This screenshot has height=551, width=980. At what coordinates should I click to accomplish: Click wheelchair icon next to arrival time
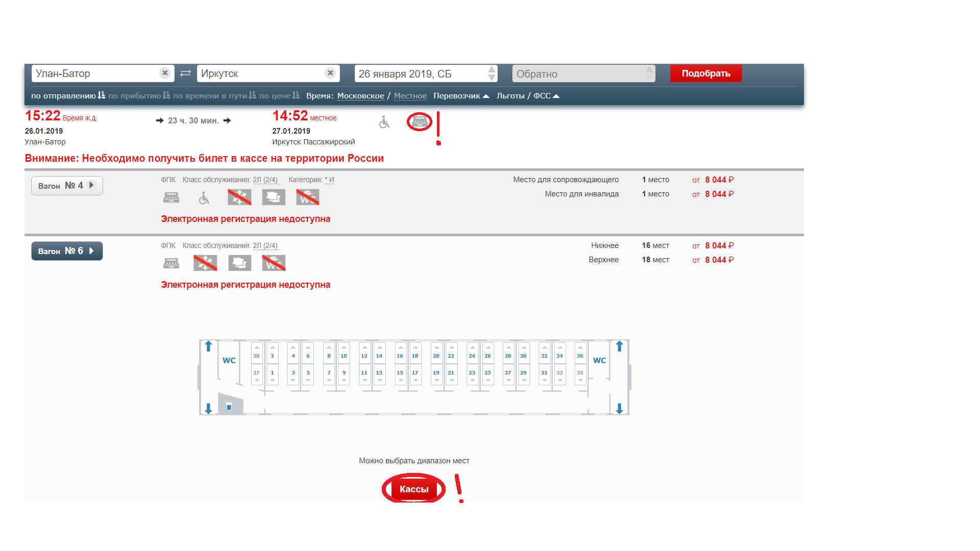pos(384,122)
